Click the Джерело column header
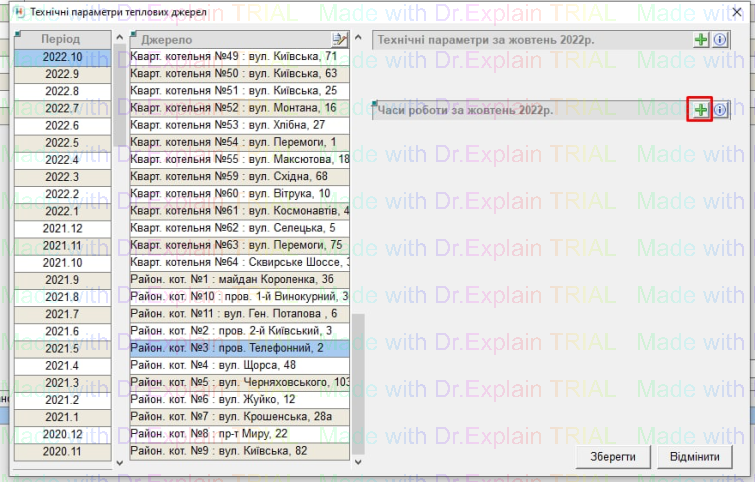 tap(230, 39)
